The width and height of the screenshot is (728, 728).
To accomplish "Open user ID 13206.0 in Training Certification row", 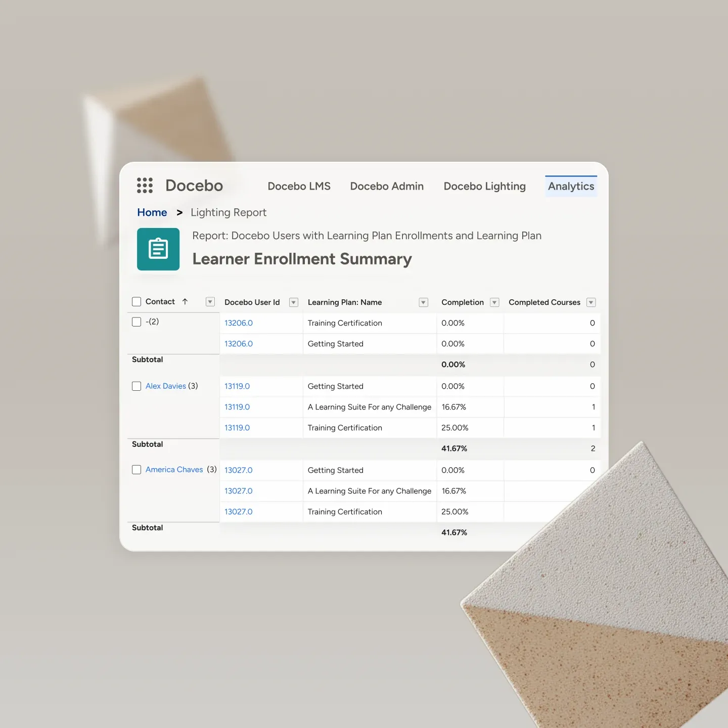I will 239,323.
